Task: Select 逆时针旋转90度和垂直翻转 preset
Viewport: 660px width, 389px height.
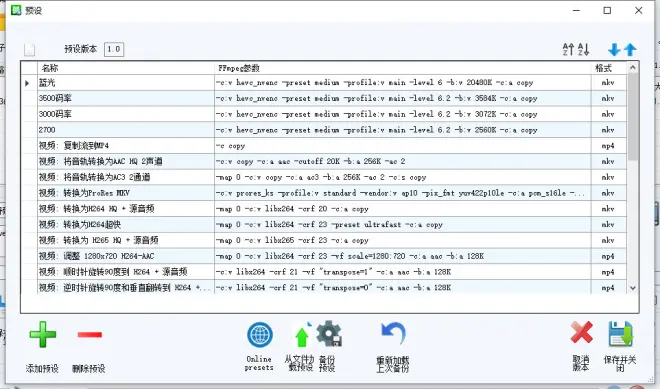Action: click(x=126, y=288)
